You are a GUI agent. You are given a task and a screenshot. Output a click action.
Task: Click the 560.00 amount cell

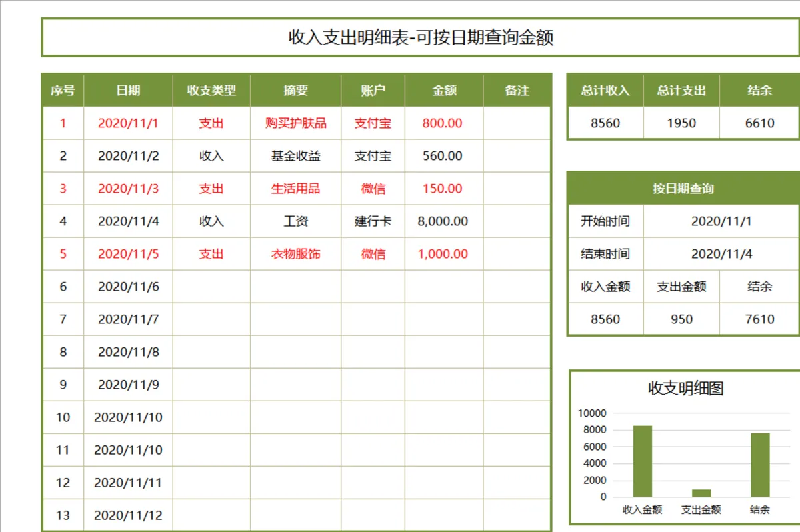tap(444, 156)
